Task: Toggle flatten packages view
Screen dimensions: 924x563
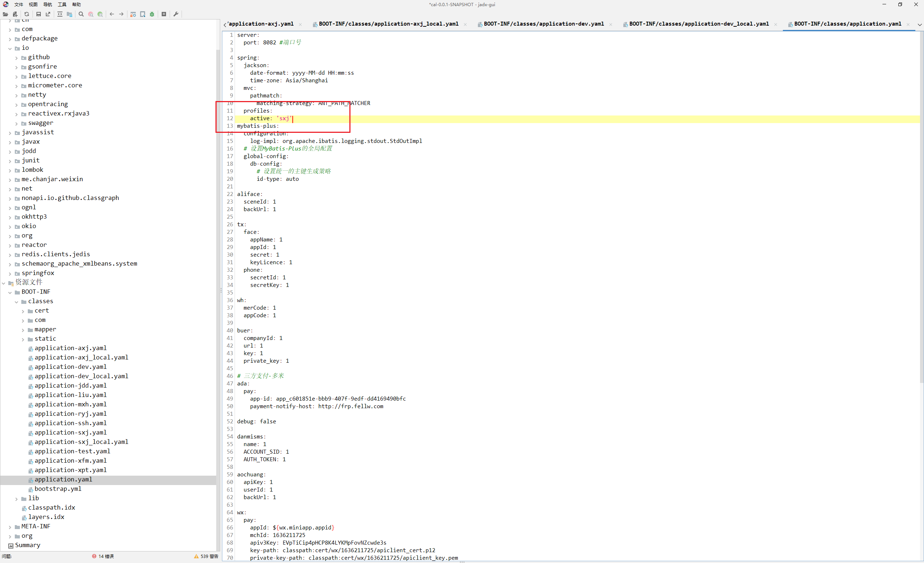Action: (x=69, y=14)
